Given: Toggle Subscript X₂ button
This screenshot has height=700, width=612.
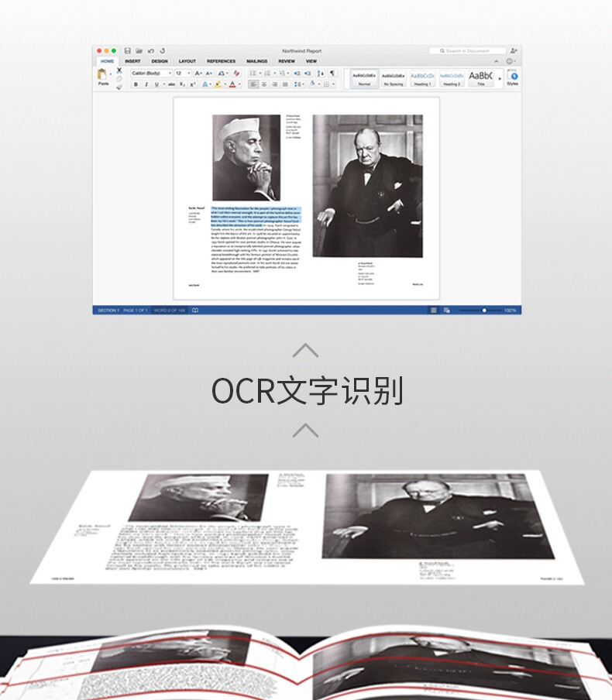Looking at the screenshot, I should (182, 84).
